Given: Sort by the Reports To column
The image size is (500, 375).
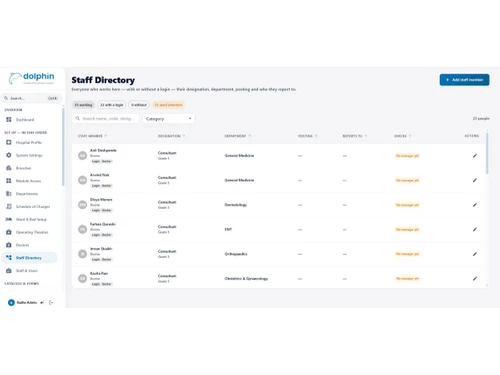Looking at the screenshot, I should coord(355,136).
